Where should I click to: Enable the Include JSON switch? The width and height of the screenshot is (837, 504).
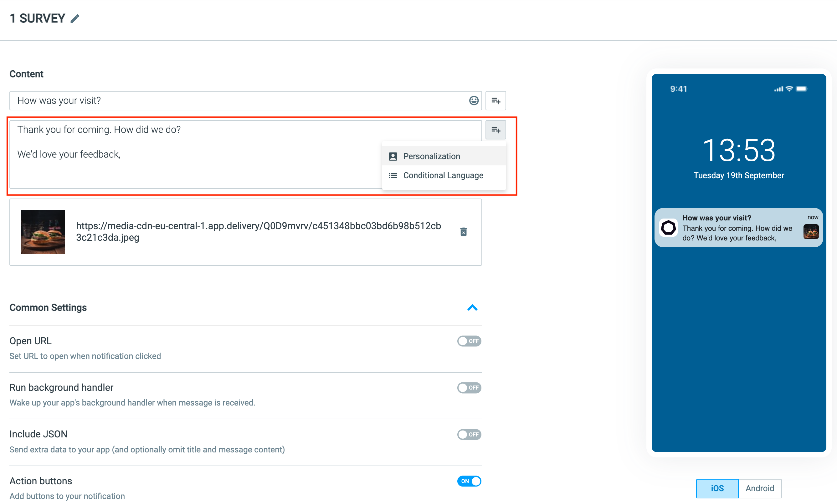pyautogui.click(x=469, y=434)
